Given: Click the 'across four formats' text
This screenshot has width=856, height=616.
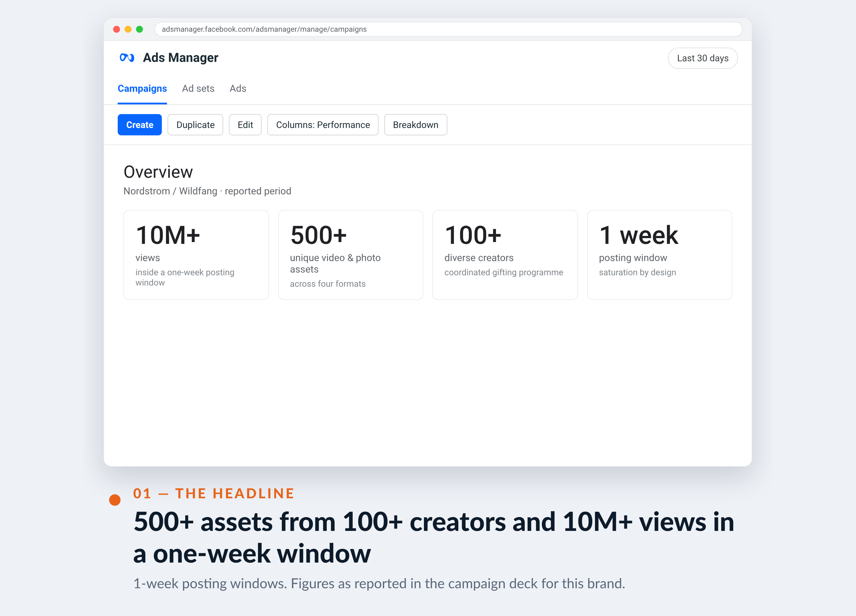Looking at the screenshot, I should pyautogui.click(x=328, y=284).
